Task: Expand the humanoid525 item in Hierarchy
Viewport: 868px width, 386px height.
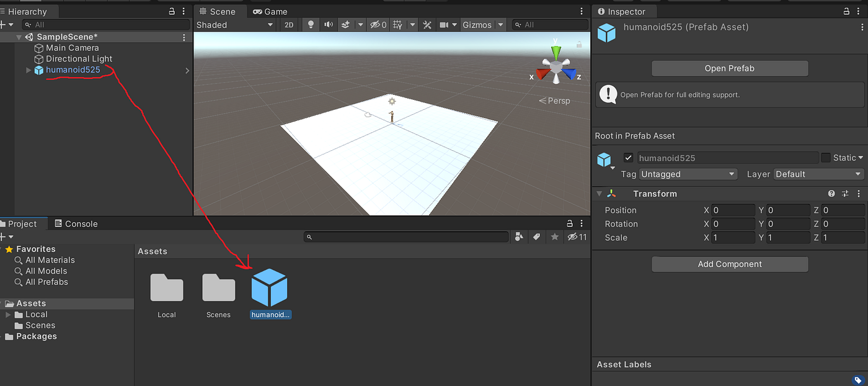Action: coord(28,70)
